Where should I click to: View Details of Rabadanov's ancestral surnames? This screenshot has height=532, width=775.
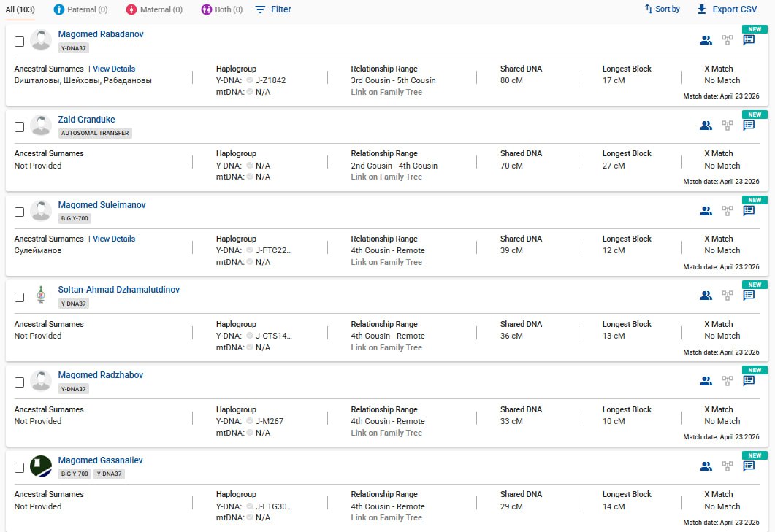(114, 69)
